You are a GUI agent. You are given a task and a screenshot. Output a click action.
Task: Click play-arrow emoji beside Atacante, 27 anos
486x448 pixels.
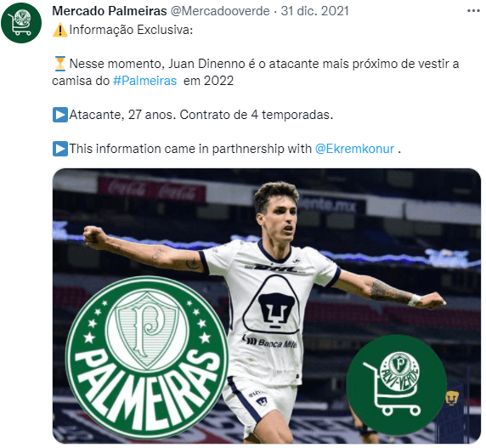point(60,115)
